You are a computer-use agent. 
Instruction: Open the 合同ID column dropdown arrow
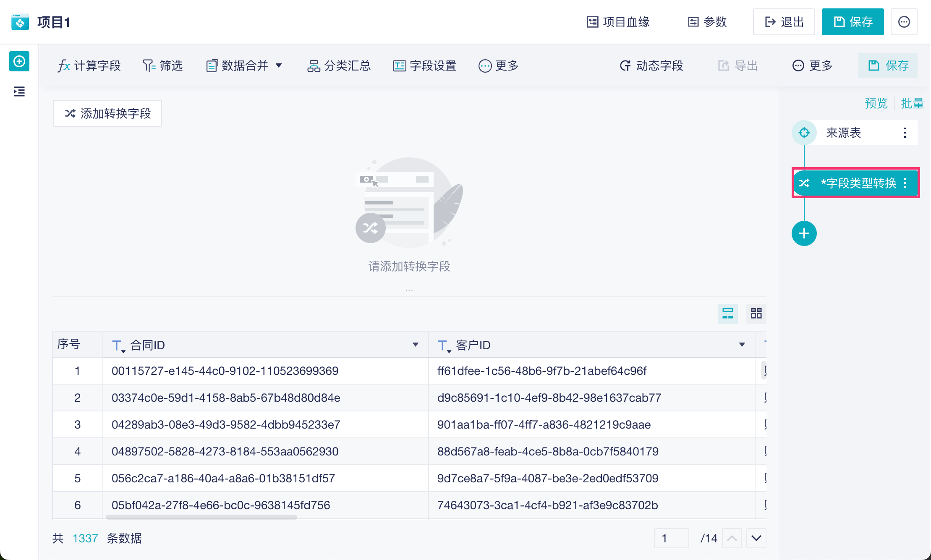tap(415, 345)
